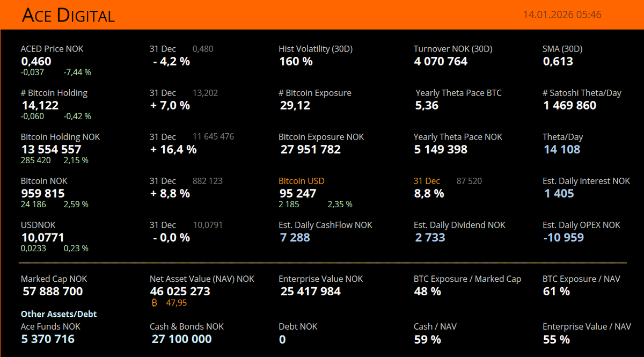Click the 31 Dec reference value 882 123
The width and height of the screenshot is (644, 357).
pos(208,181)
